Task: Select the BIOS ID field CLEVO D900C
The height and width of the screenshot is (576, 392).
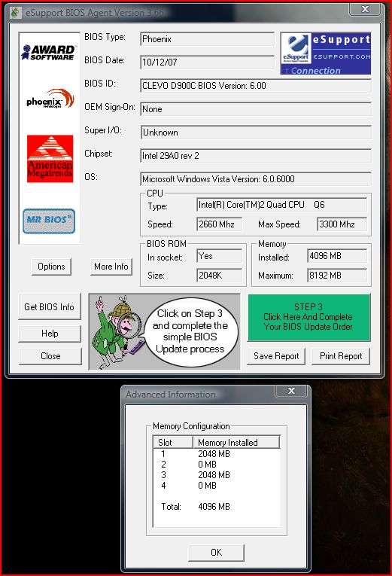Action: click(x=256, y=86)
